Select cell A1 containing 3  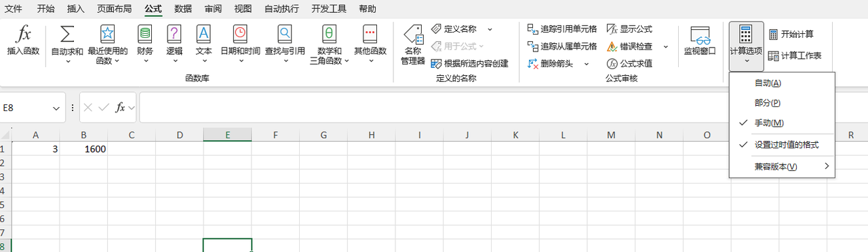pos(35,149)
